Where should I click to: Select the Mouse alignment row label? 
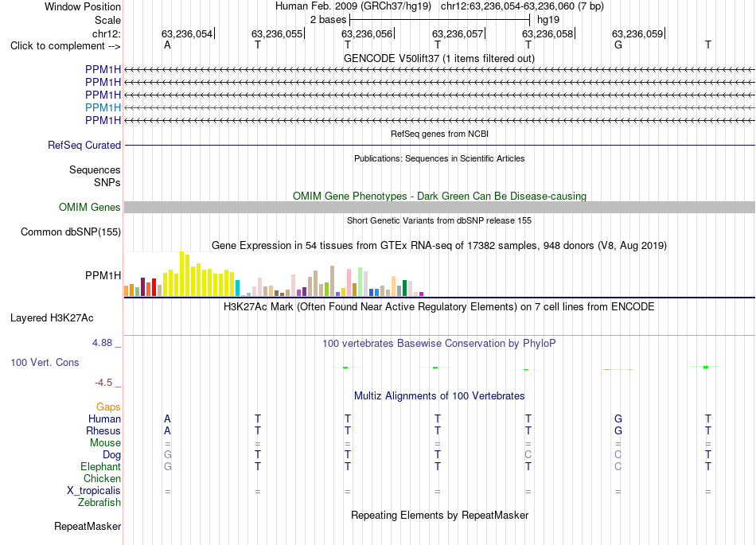tap(105, 443)
